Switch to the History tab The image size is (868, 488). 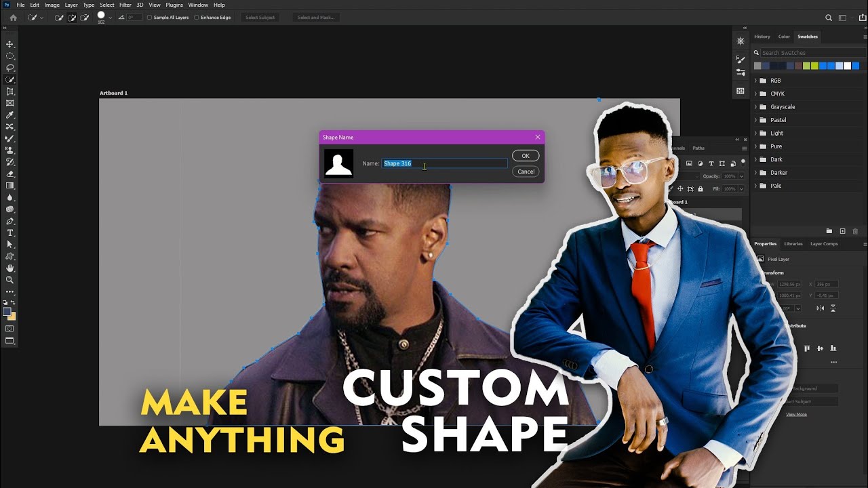tap(762, 37)
